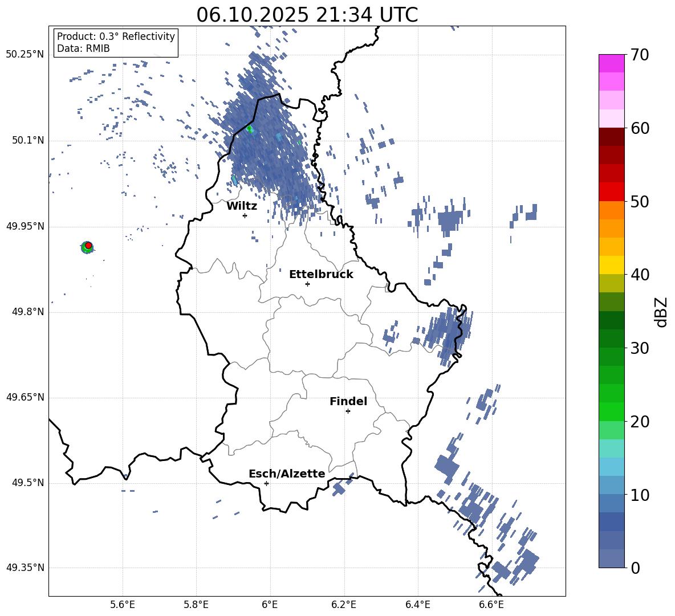
Task: Click the 0 tick on colorbar
Action: coord(635,568)
